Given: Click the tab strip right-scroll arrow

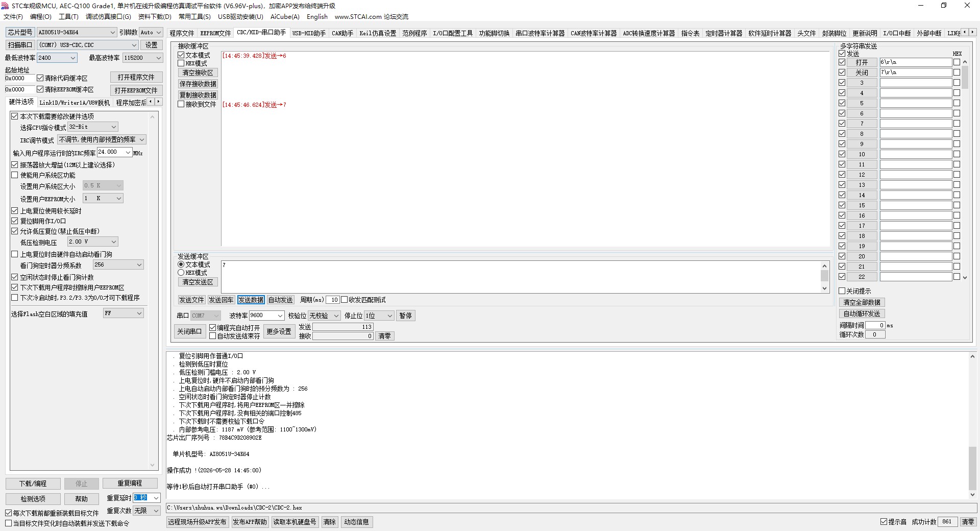Looking at the screenshot, I should (x=972, y=32).
